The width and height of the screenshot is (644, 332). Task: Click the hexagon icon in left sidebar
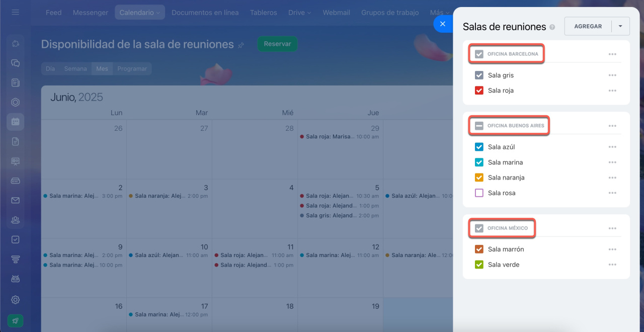[x=16, y=102]
